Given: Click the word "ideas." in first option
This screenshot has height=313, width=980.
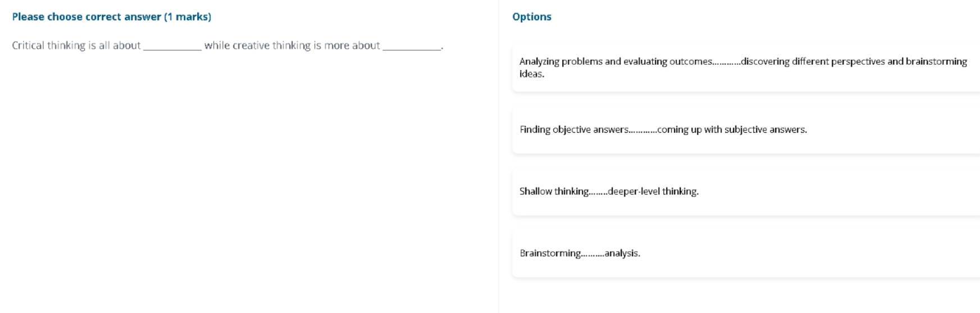Looking at the screenshot, I should 532,74.
